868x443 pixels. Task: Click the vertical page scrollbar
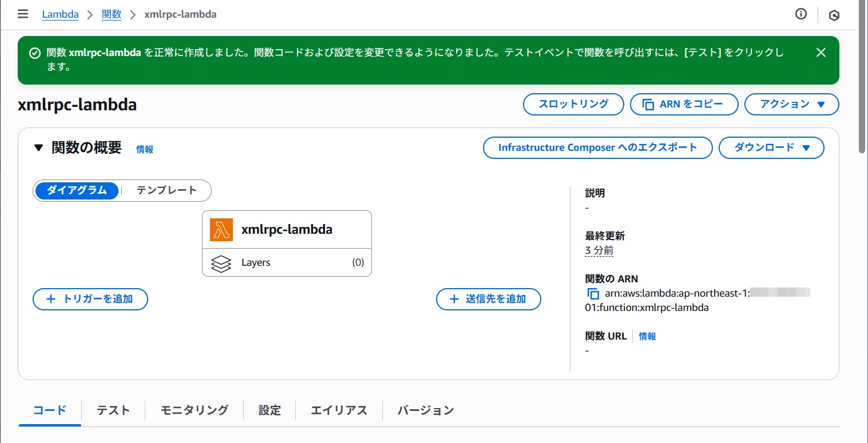pyautogui.click(x=862, y=80)
